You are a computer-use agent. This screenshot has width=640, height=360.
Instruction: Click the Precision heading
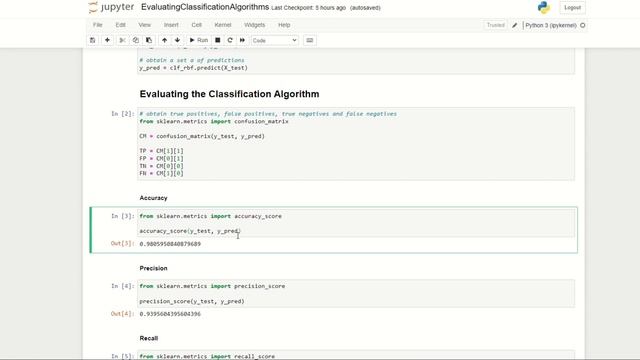153,268
